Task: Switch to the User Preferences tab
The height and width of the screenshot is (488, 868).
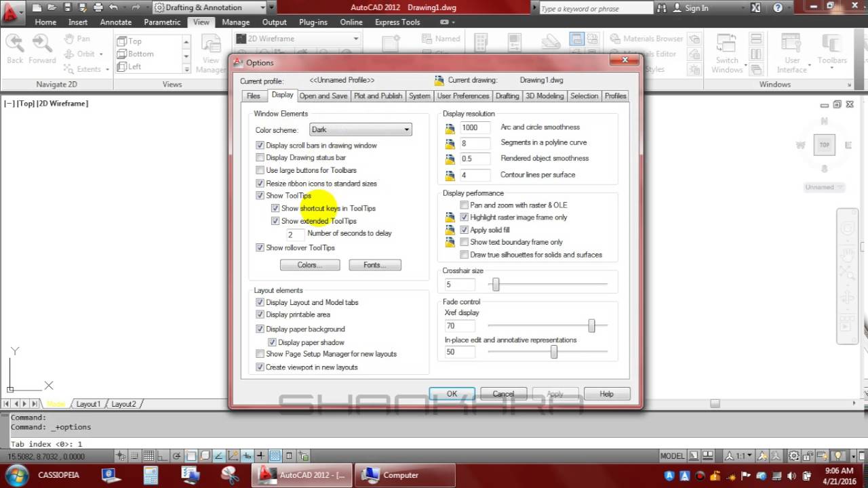Action: click(463, 96)
